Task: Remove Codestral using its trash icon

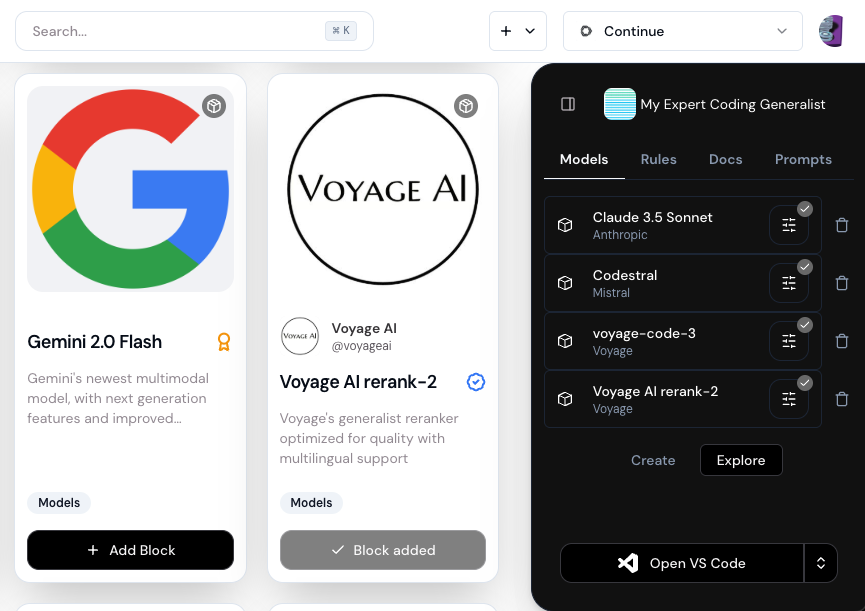Action: (x=842, y=283)
